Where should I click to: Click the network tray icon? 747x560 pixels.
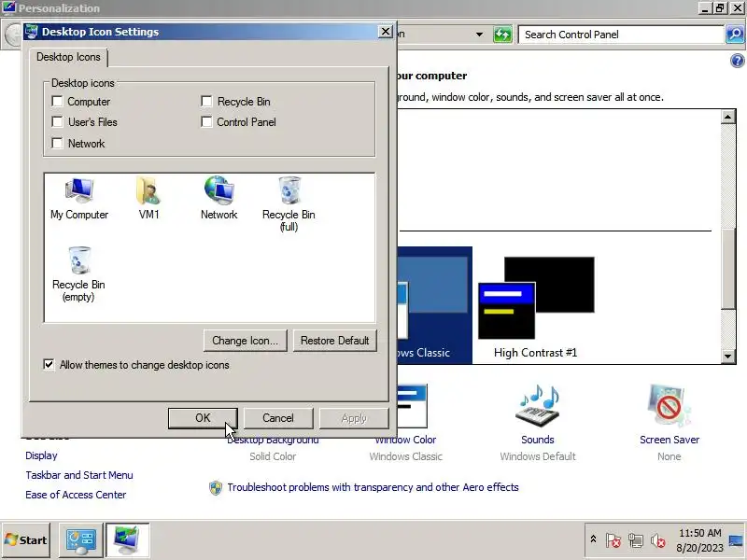[635, 540]
